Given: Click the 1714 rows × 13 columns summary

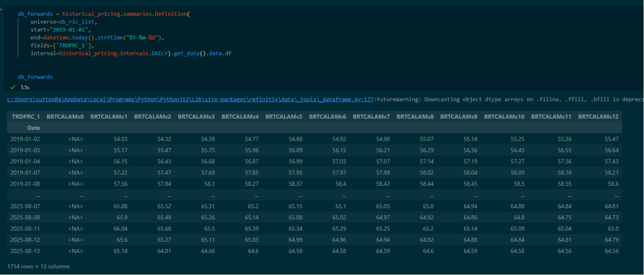Looking at the screenshot, I should click(x=39, y=266).
